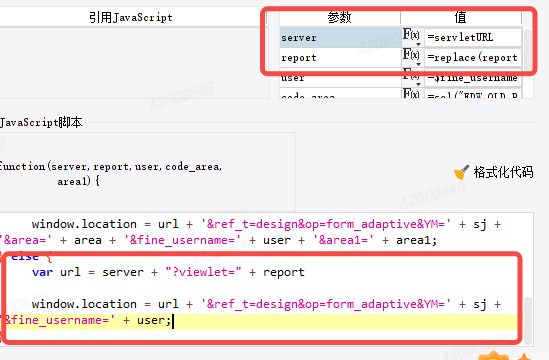Edit the $fine_username value field

[473, 77]
